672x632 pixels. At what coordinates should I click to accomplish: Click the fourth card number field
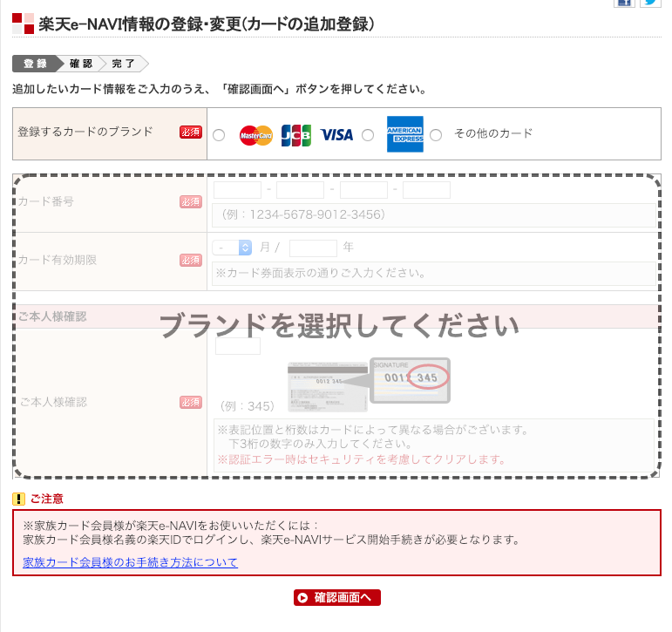(426, 190)
